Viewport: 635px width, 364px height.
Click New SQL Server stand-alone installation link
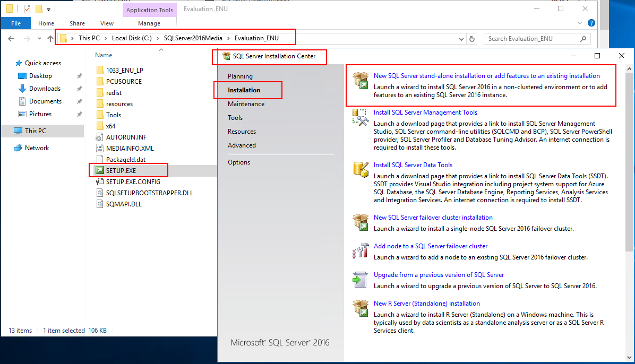tap(486, 76)
